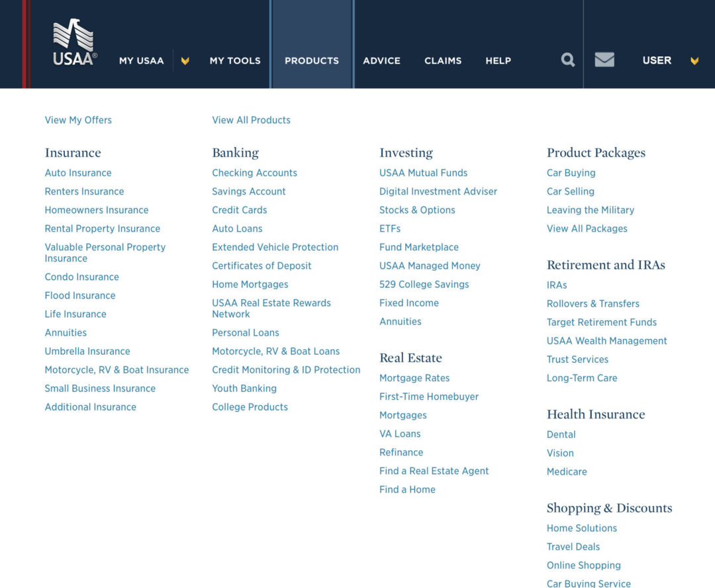Open messages via the envelope icon
The height and width of the screenshot is (588, 715).
pyautogui.click(x=604, y=60)
